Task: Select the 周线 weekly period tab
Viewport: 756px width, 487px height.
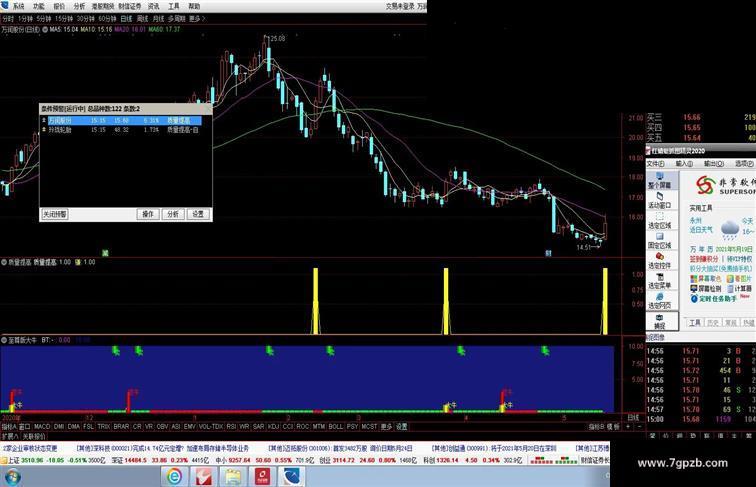Action: coord(142,19)
